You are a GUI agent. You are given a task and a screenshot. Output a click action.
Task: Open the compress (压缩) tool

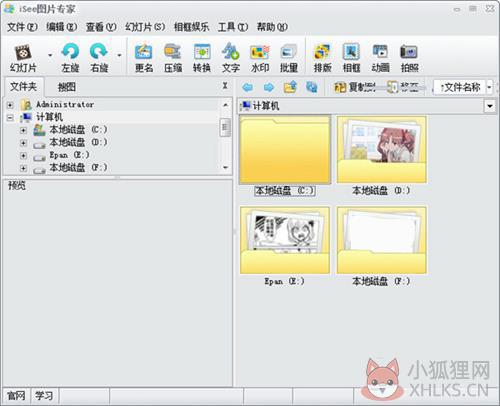coord(173,58)
